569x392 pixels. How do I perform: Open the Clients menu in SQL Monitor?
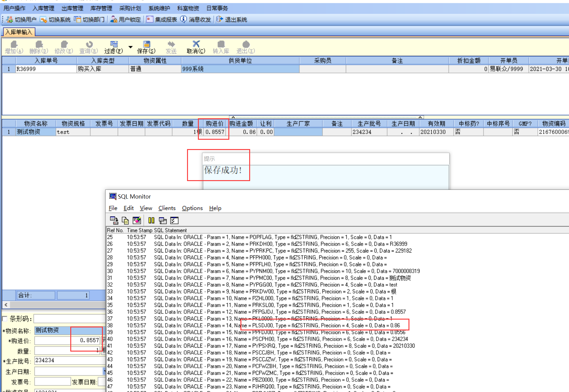pyautogui.click(x=167, y=208)
